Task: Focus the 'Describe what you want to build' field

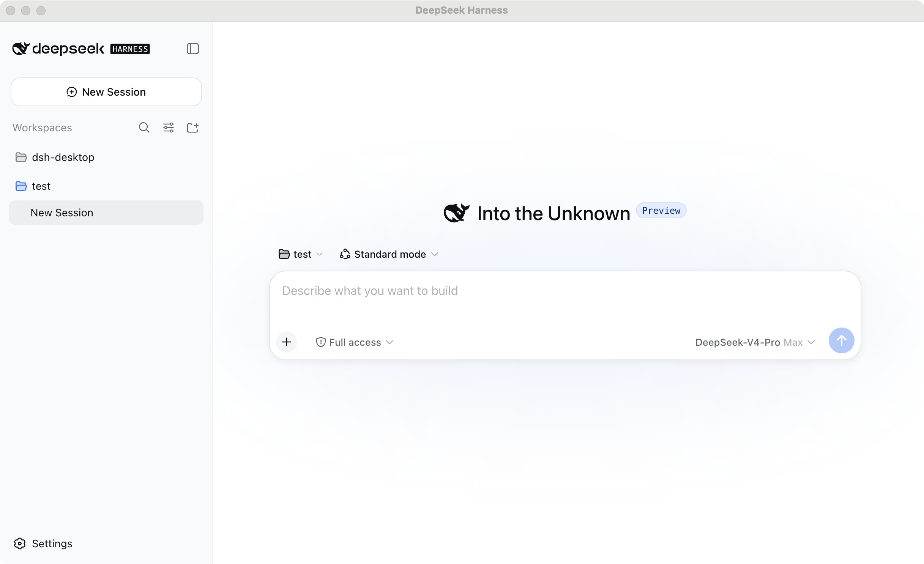Action: pos(565,291)
